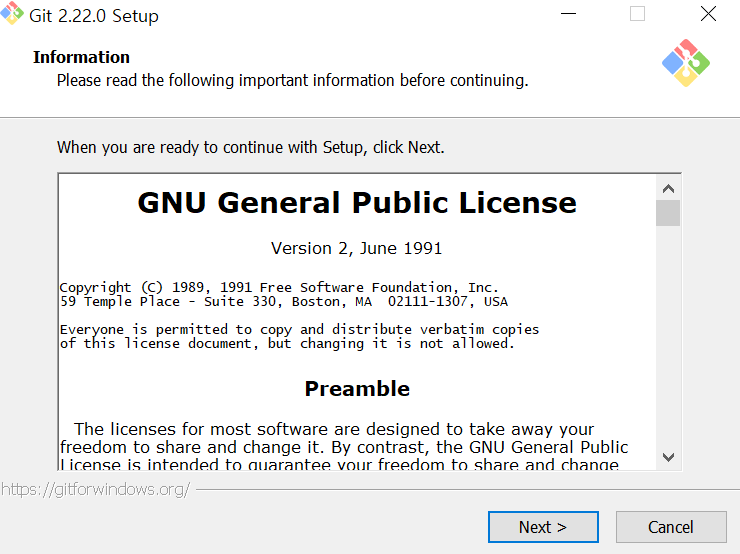Screen dimensions: 740x554
Task: Click the scrollbar track below the thumb
Action: [668, 335]
